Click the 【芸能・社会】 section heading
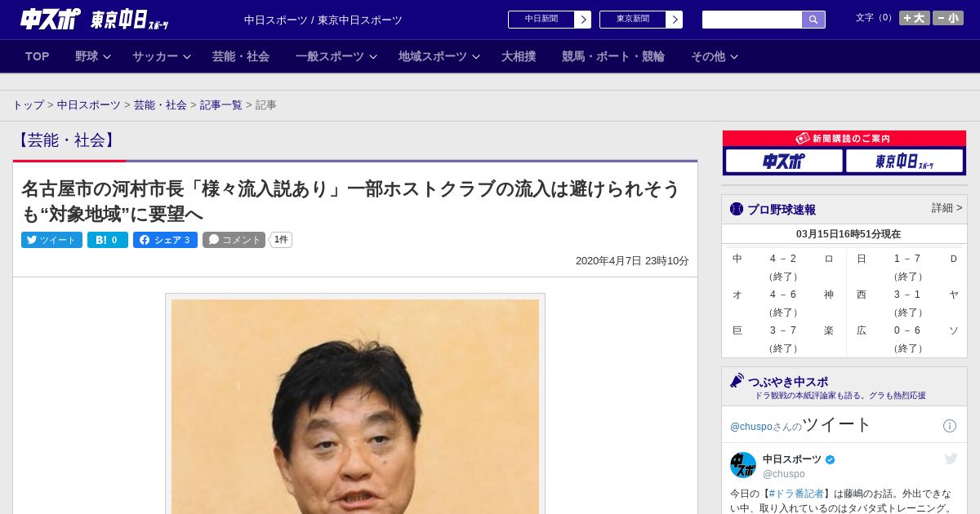Viewport: 980px width, 514px height. click(x=66, y=140)
